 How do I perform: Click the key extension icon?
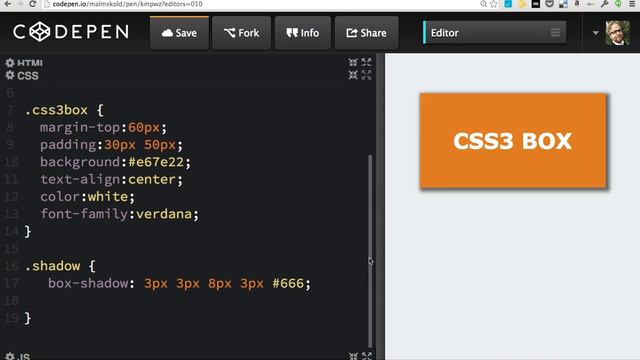click(604, 4)
